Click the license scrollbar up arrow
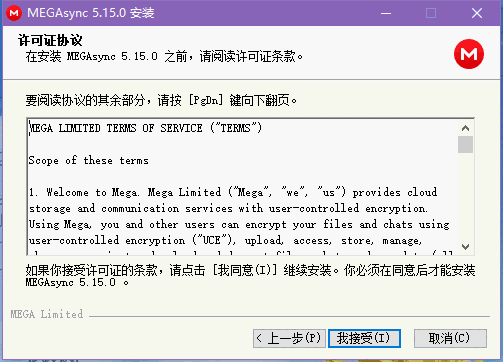 pos(465,128)
